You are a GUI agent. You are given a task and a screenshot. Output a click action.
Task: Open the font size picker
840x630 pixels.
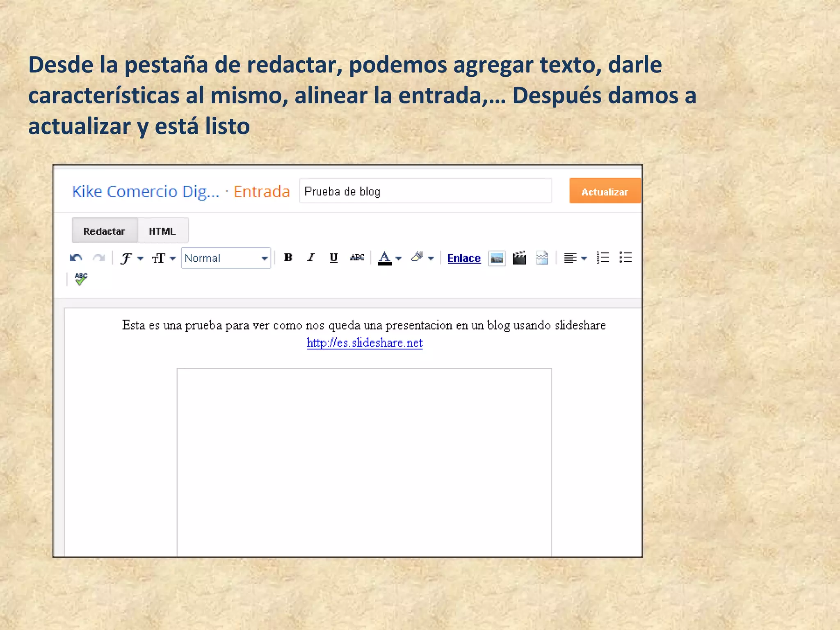click(x=163, y=258)
